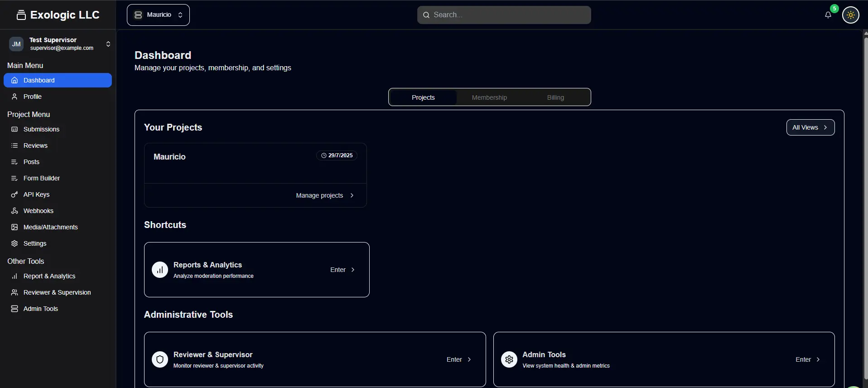
Task: Click the All Views button
Action: (x=810, y=127)
